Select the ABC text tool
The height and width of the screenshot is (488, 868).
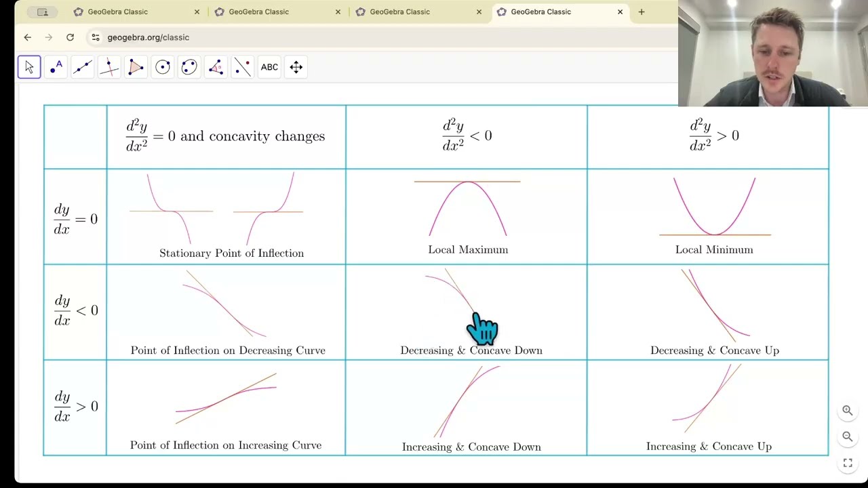(x=269, y=67)
